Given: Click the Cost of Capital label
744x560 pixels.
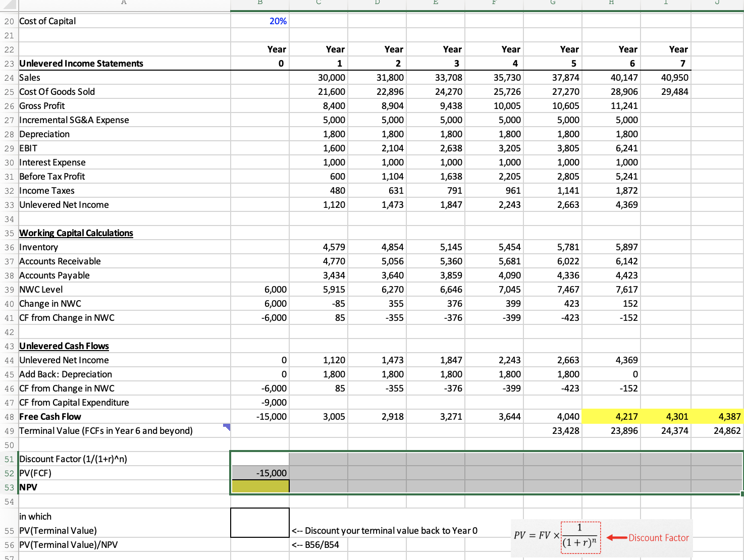Looking at the screenshot, I should (47, 21).
